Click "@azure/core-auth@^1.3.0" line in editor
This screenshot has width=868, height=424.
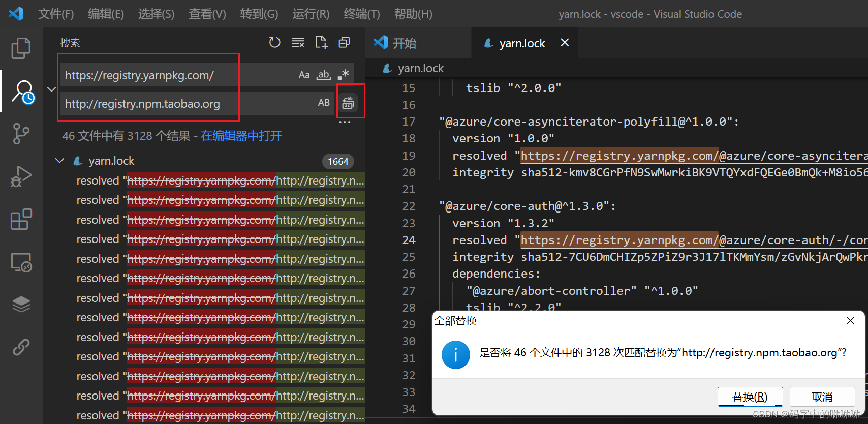[x=528, y=206]
